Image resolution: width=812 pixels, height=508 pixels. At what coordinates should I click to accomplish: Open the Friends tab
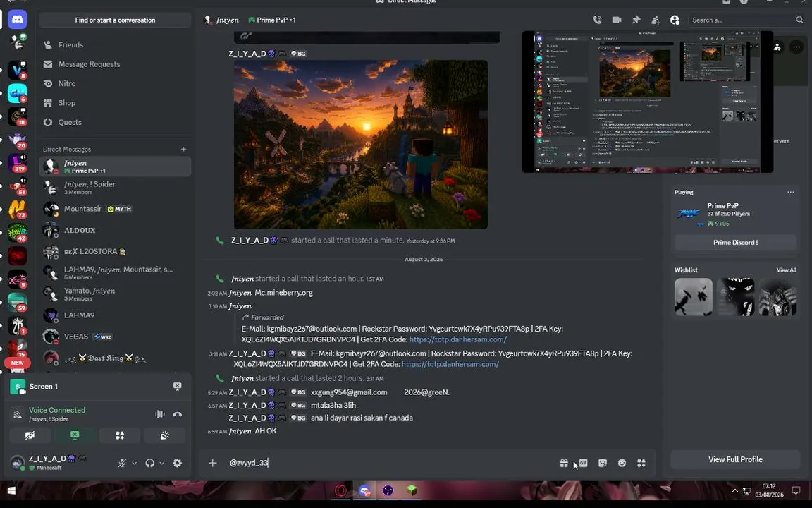(x=115, y=44)
